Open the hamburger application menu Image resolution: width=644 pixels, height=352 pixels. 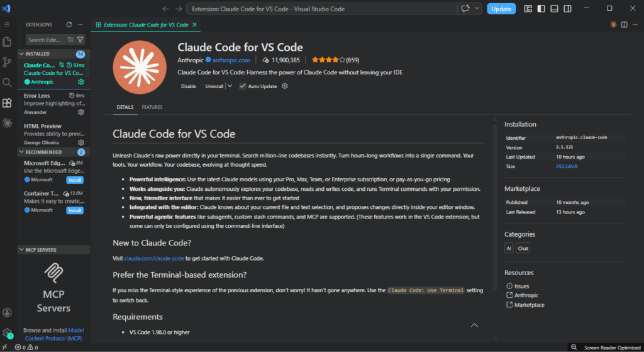tap(7, 25)
